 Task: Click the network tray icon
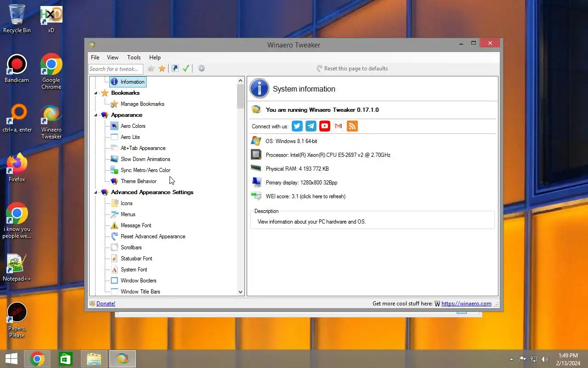534,359
